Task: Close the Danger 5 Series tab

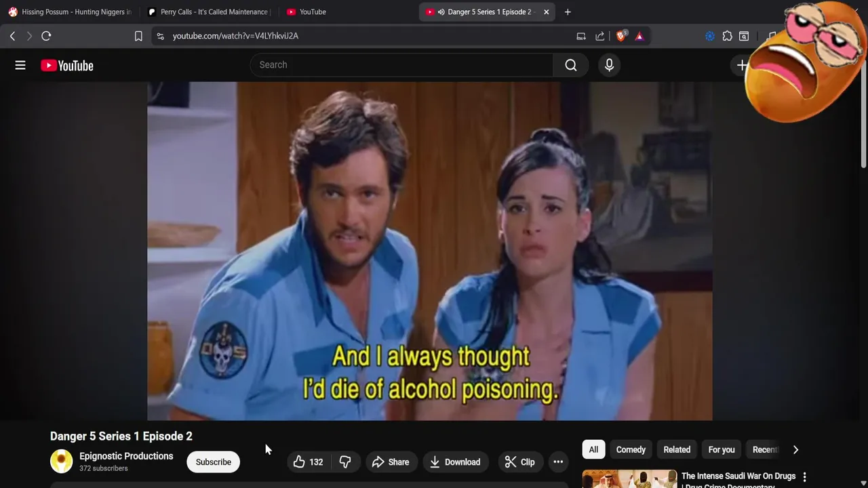Action: point(547,12)
